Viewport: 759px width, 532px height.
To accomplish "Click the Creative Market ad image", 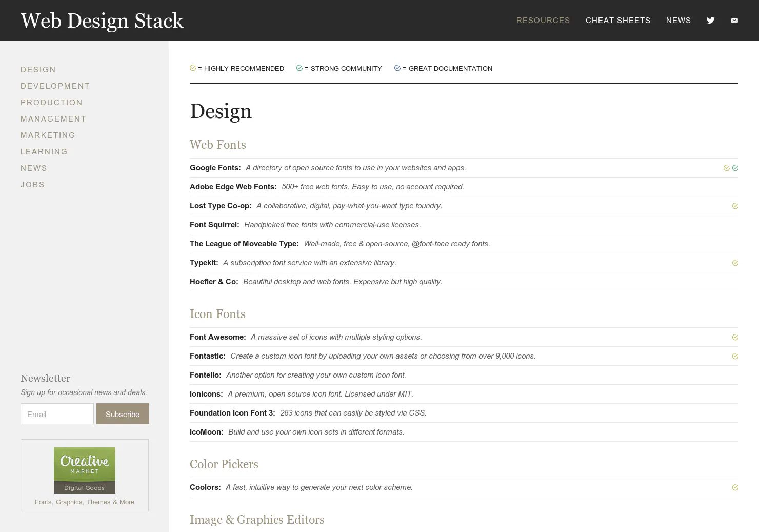I will pos(85,470).
